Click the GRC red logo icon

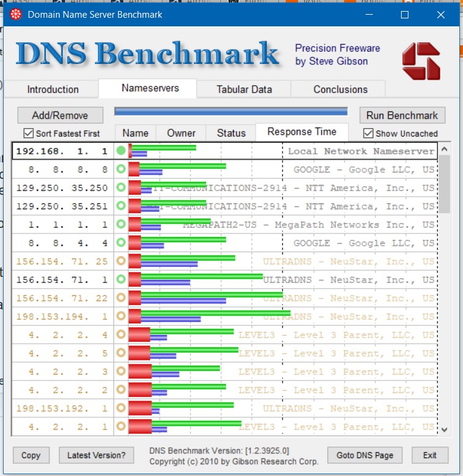pyautogui.click(x=421, y=61)
